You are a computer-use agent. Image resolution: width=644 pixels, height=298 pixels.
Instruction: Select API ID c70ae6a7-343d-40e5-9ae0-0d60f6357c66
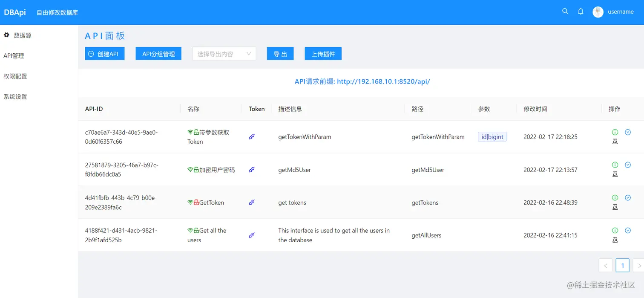point(121,137)
